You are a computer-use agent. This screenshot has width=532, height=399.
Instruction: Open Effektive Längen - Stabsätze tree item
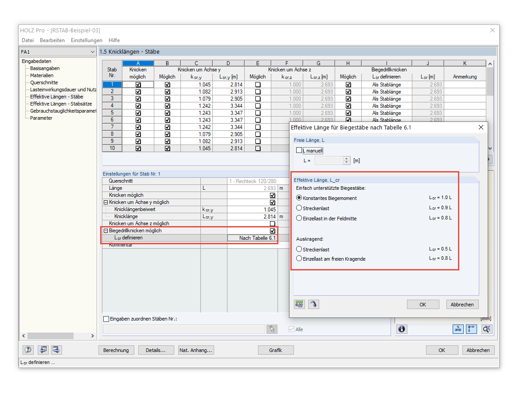(x=61, y=104)
